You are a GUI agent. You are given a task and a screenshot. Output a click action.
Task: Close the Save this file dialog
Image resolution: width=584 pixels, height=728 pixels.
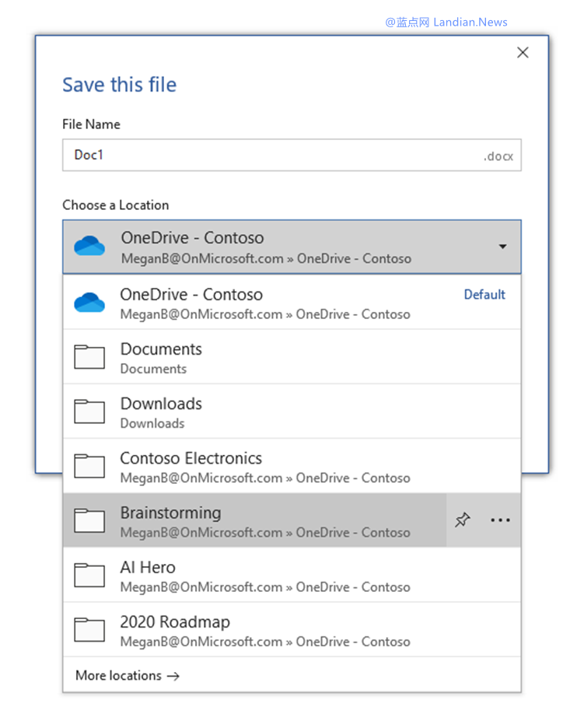tap(523, 52)
